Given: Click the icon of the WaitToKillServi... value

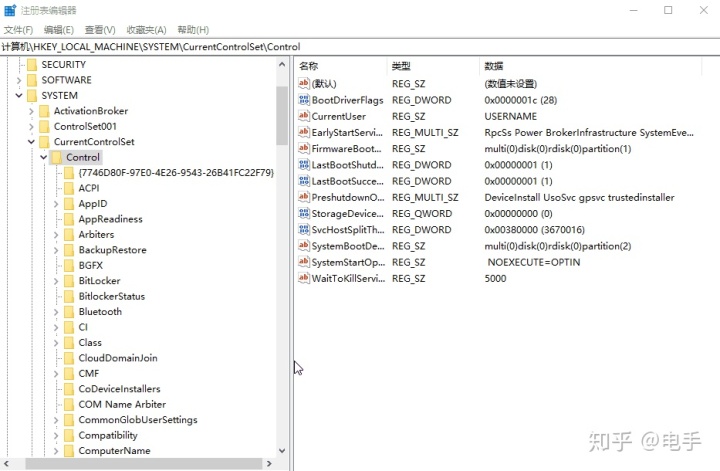Looking at the screenshot, I should 304,278.
